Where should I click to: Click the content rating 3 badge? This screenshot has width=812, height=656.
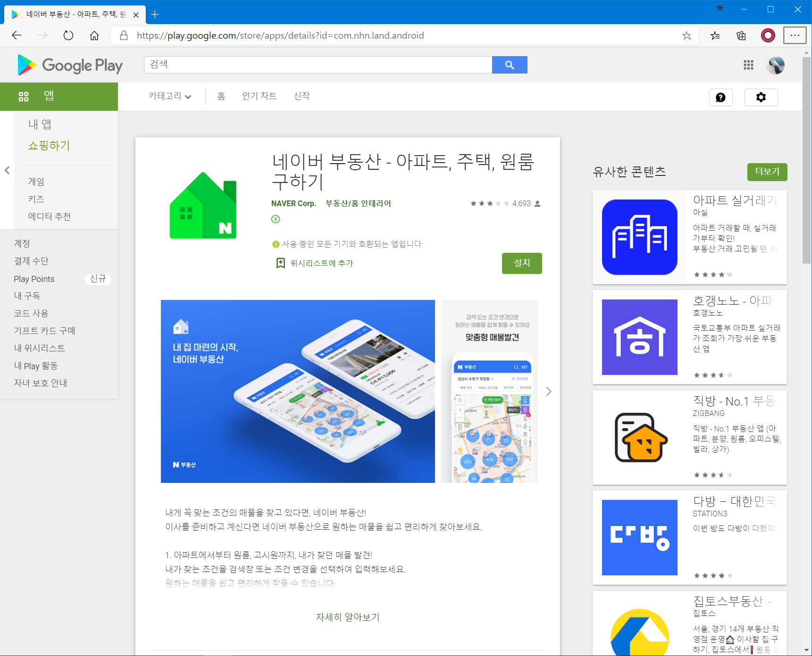tap(276, 219)
